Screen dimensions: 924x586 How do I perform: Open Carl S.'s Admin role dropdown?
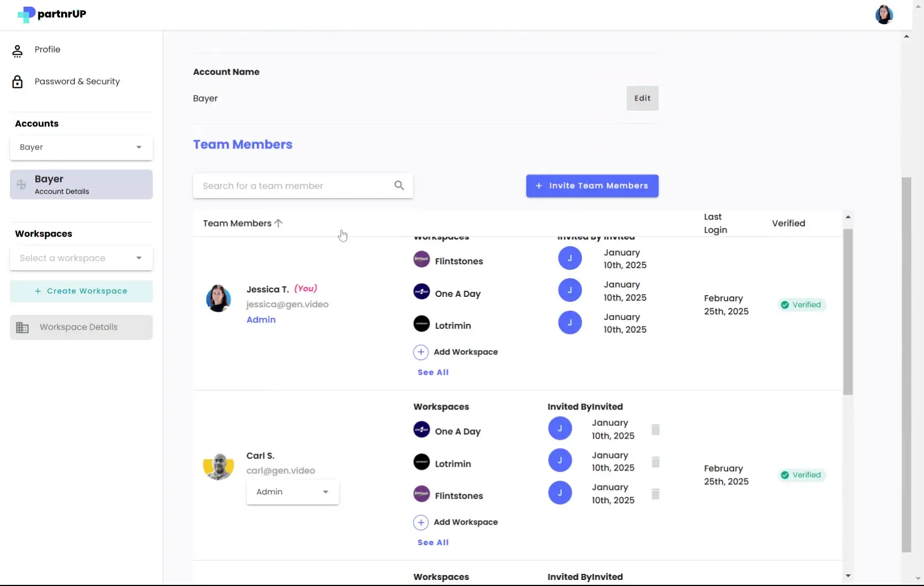[x=293, y=491]
